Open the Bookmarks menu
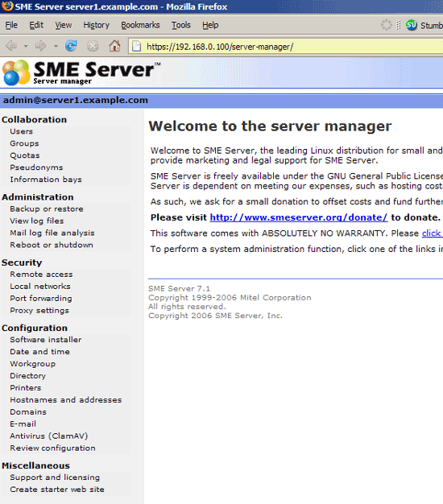The image size is (443, 504). [140, 25]
